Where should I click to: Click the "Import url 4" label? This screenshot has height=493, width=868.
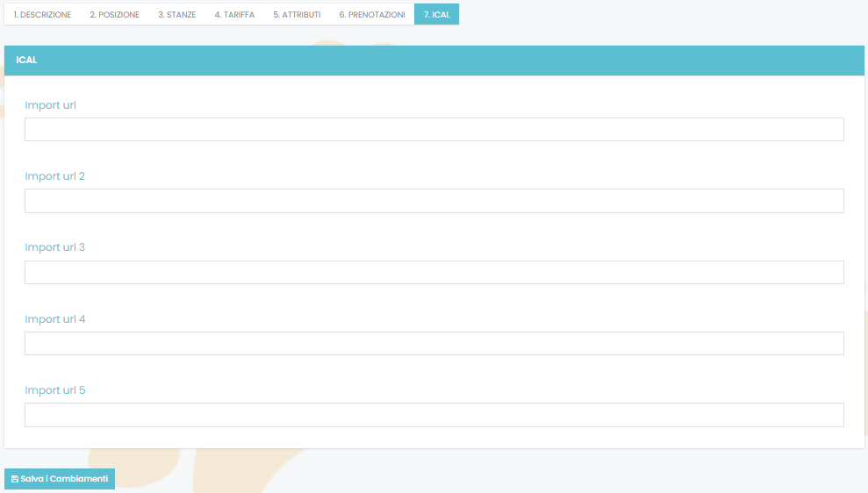point(54,319)
